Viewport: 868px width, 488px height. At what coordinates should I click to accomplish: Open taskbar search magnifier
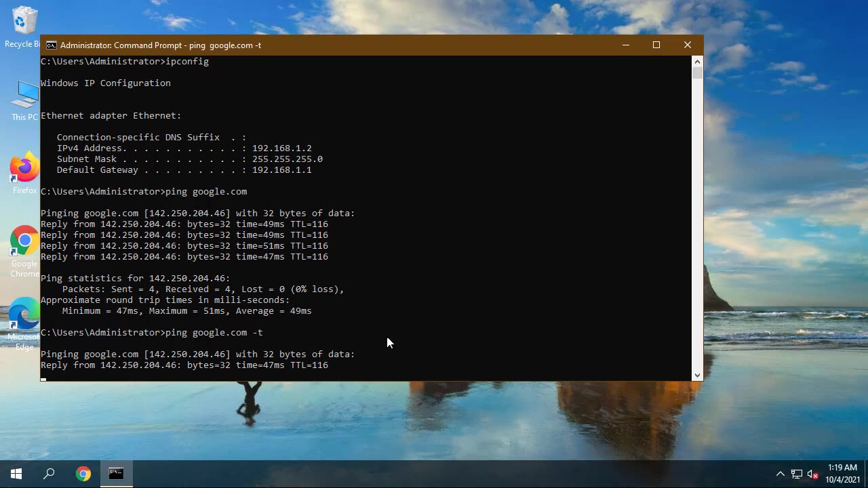49,474
